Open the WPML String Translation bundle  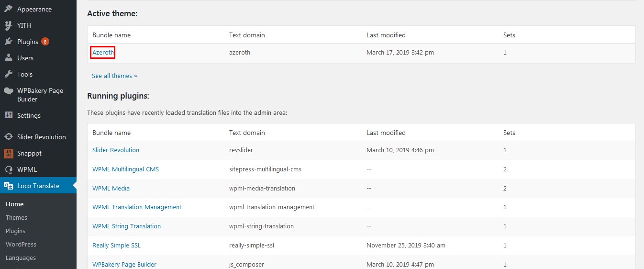[126, 226]
